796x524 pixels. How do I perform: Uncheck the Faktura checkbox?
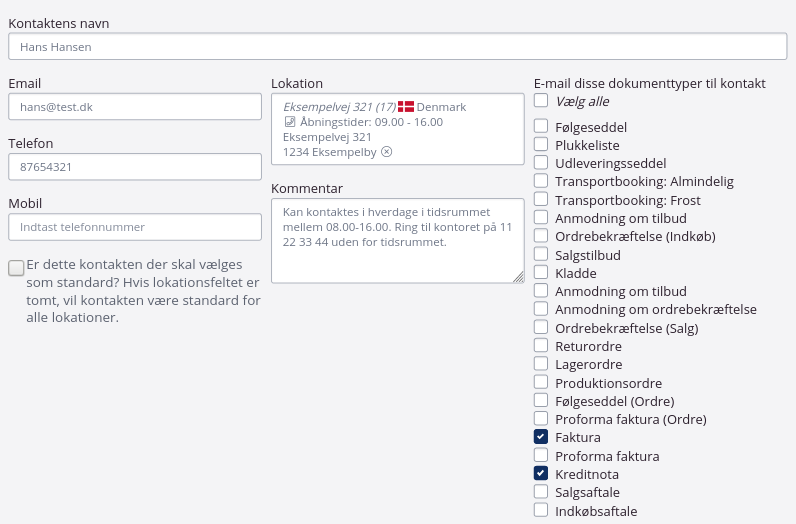541,438
